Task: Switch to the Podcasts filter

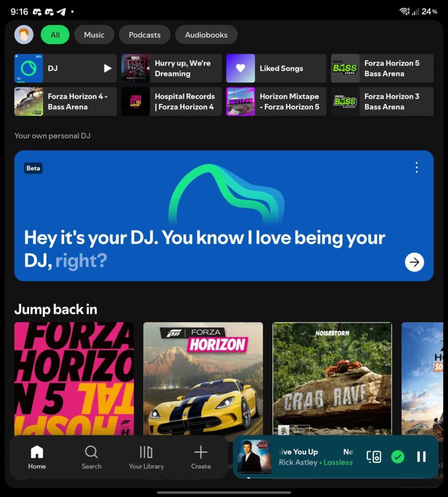Action: [145, 34]
